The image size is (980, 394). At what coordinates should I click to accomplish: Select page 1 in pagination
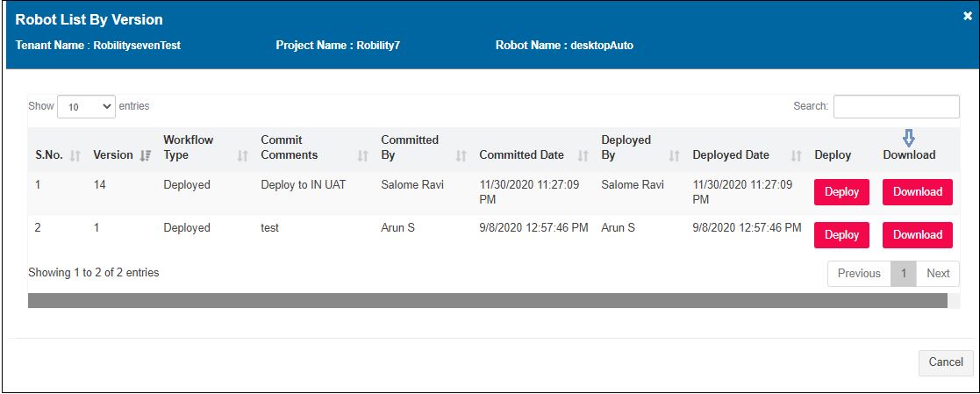(x=903, y=274)
